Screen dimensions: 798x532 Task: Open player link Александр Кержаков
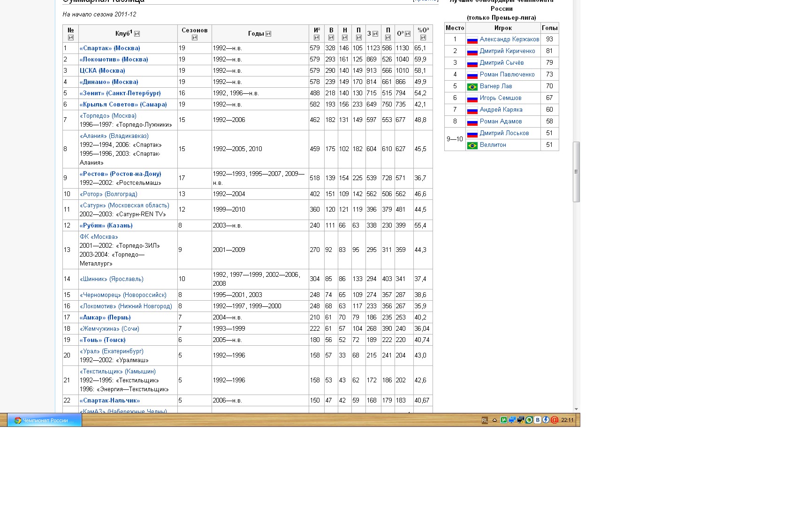(509, 39)
